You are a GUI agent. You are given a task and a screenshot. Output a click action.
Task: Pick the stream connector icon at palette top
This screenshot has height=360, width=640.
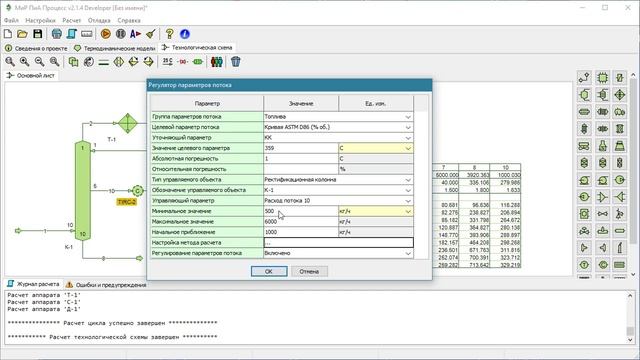(584, 77)
